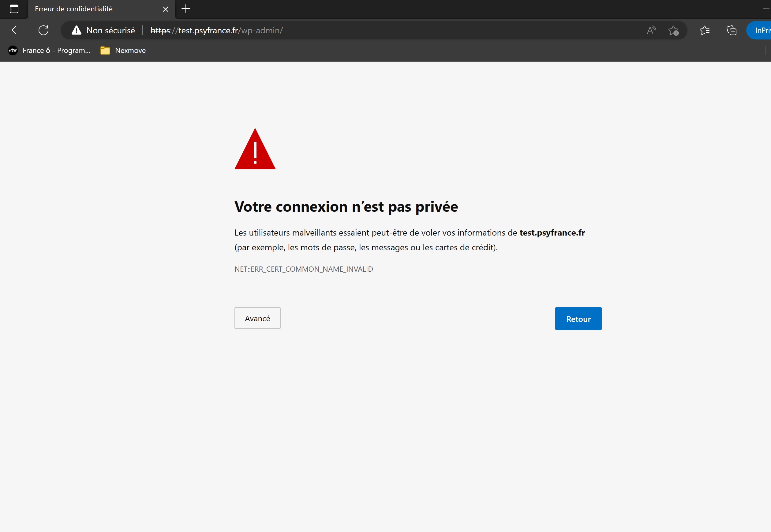Viewport: 771px width, 532px height.
Task: Click the blue Retour button
Action: 578,319
